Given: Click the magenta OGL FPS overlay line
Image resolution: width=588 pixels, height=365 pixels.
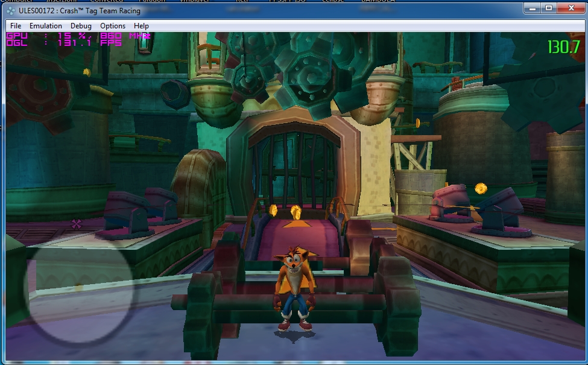Looking at the screenshot, I should point(65,43).
